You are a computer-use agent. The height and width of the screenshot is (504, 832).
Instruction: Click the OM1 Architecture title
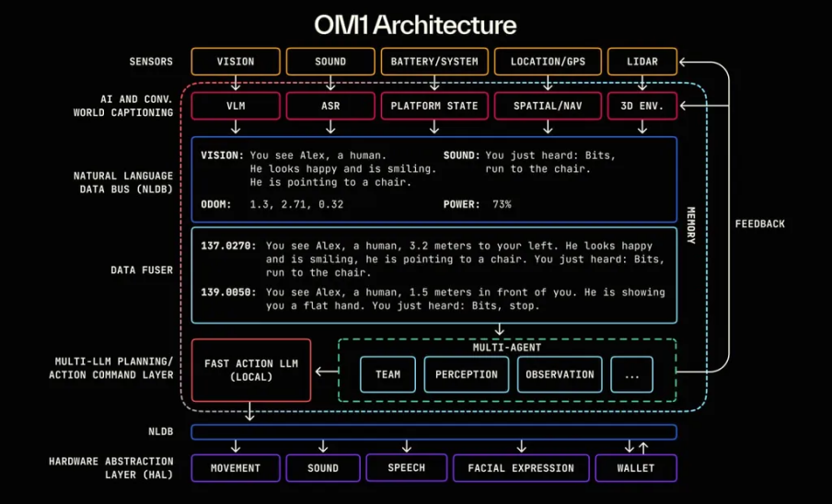point(415,24)
